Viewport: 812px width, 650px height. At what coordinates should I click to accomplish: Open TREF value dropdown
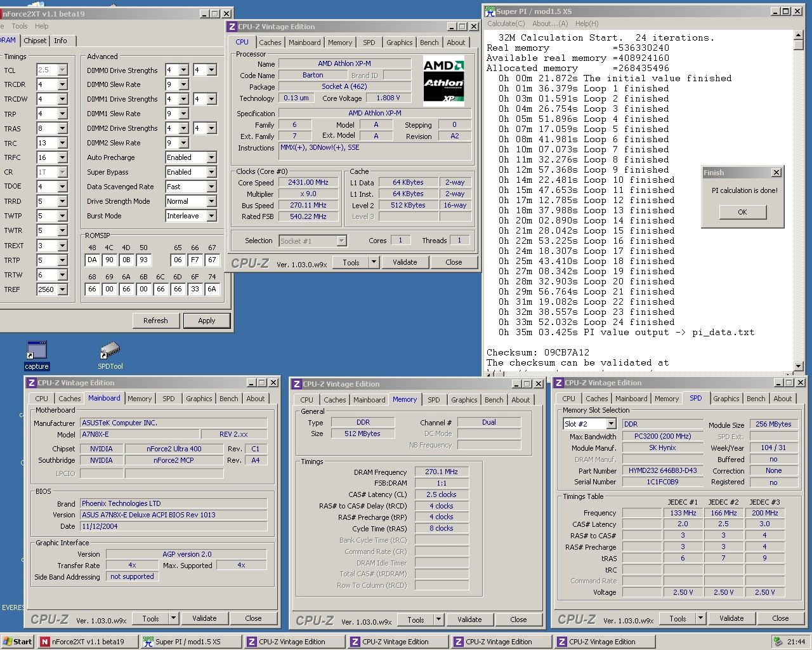pos(62,289)
